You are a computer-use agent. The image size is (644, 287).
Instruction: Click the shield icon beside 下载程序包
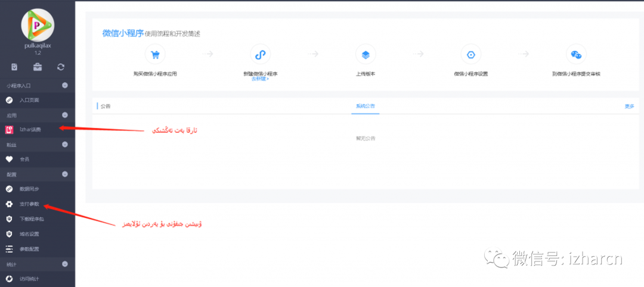click(x=9, y=219)
